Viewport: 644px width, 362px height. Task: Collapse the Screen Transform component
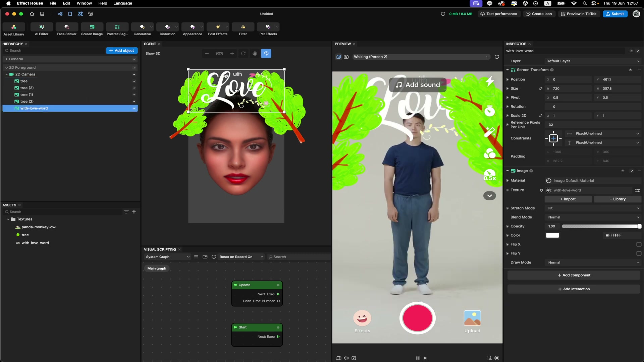pyautogui.click(x=507, y=70)
